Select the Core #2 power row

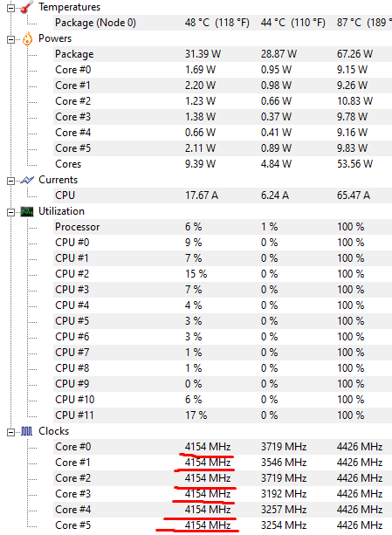coord(223,101)
